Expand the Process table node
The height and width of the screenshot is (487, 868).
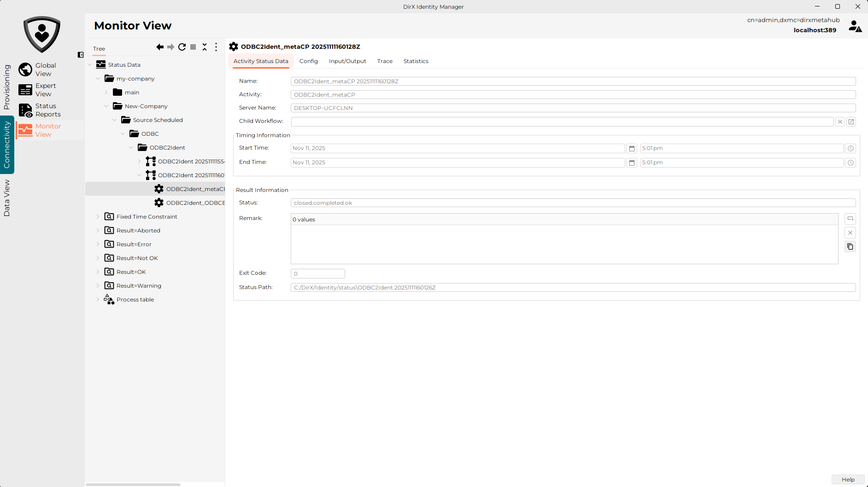pyautogui.click(x=98, y=300)
